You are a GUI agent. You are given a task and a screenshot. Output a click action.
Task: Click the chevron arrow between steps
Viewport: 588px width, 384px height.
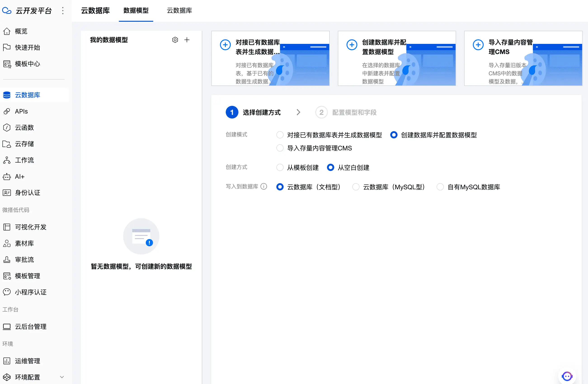coord(299,112)
